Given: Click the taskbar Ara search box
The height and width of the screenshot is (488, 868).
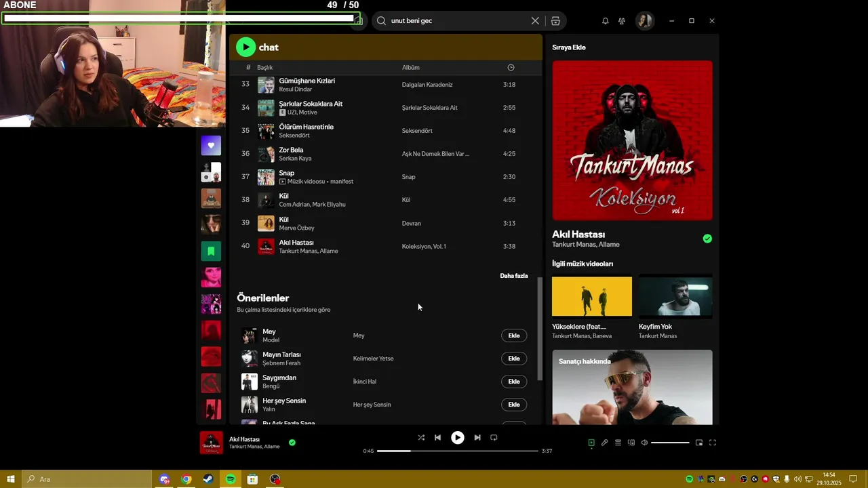Looking at the screenshot, I should coord(87,479).
